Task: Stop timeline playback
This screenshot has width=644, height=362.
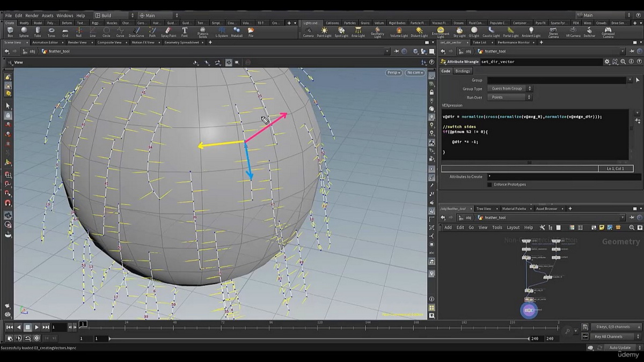Action: coord(27,327)
